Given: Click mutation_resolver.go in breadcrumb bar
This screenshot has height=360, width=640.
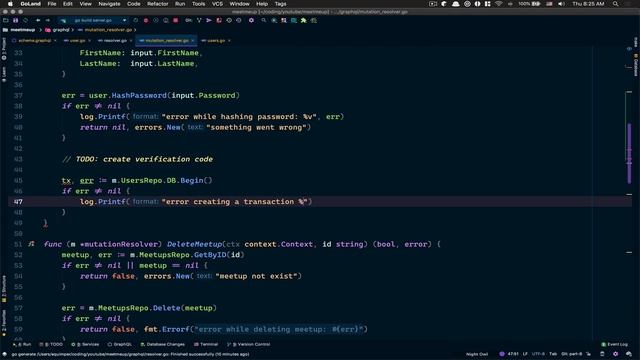Looking at the screenshot, I should click(x=108, y=30).
